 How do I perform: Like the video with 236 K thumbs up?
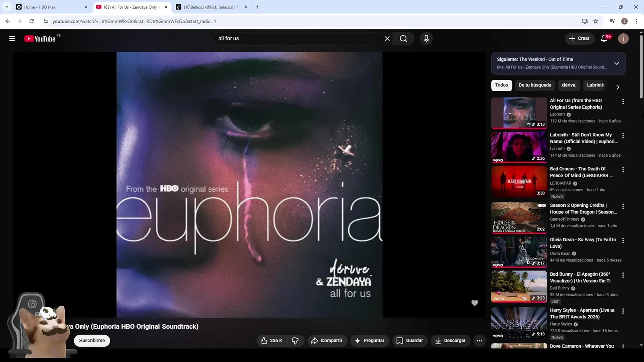[x=272, y=341]
